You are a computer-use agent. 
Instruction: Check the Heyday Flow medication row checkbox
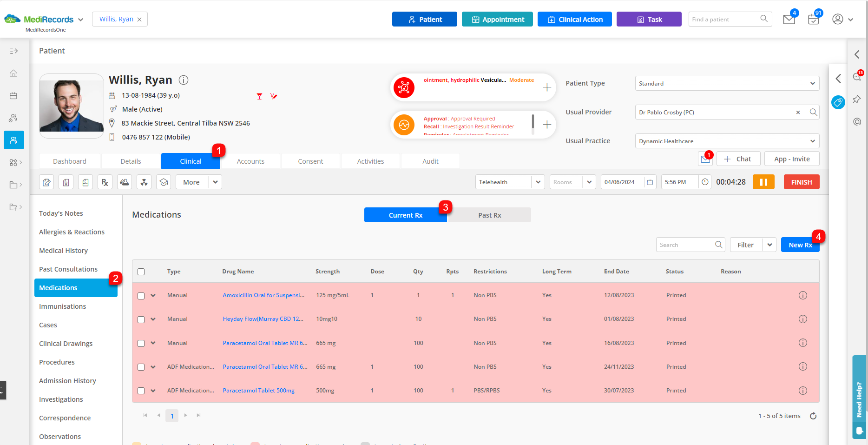[141, 319]
